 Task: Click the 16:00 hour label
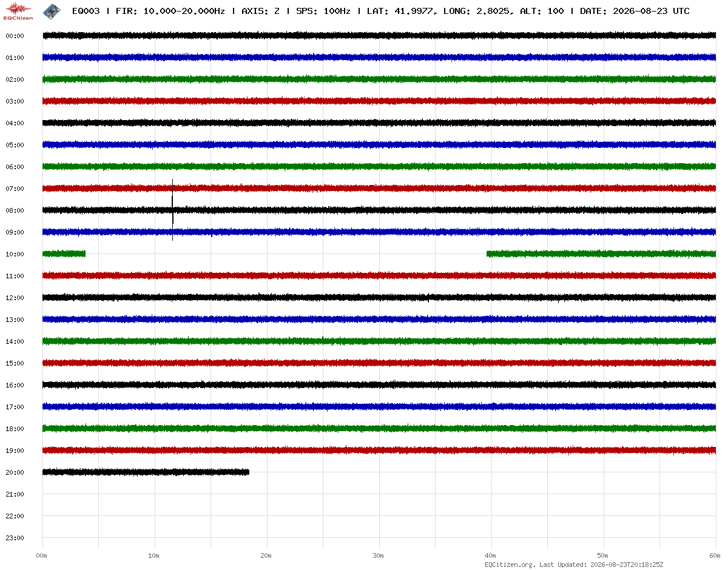point(15,385)
